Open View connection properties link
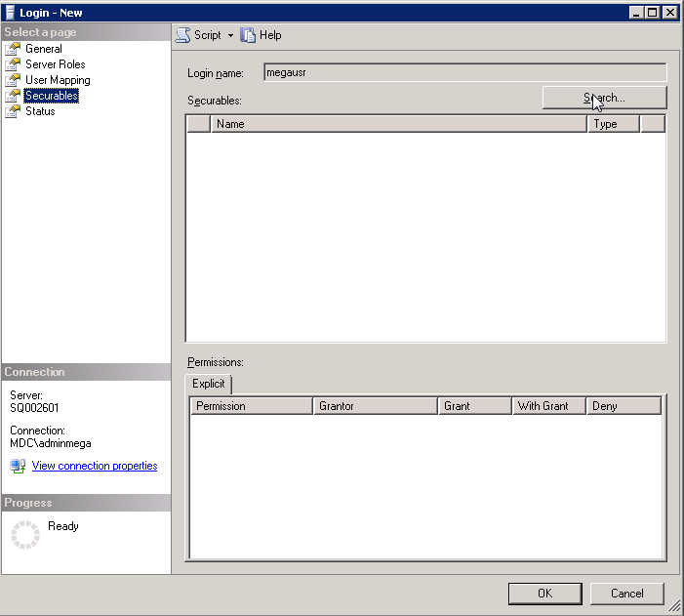Viewport: 684px width, 616px height. click(94, 467)
